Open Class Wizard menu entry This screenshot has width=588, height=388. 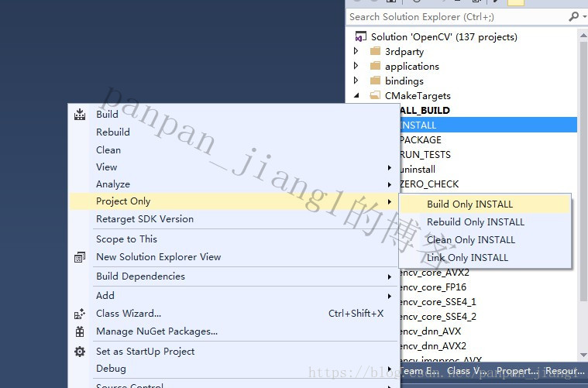[x=129, y=314]
